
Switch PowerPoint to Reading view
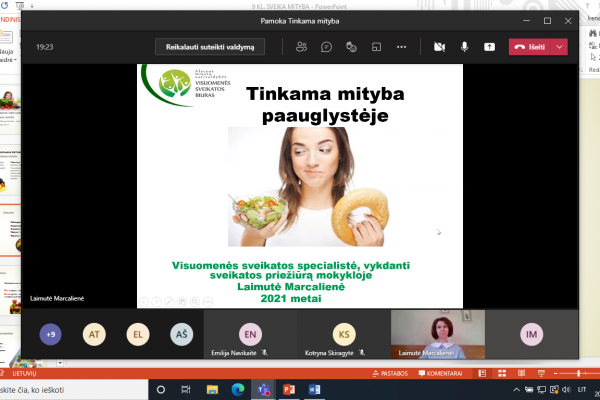point(521,373)
